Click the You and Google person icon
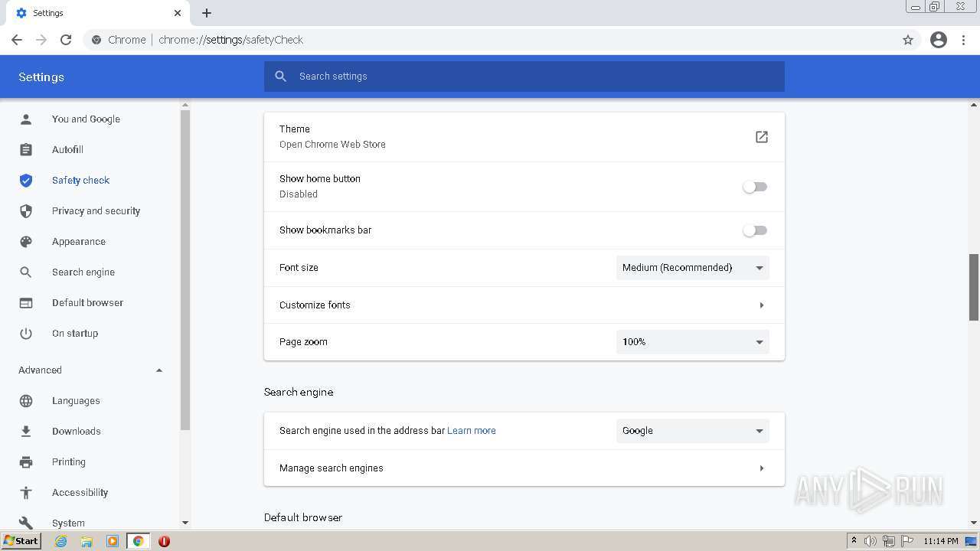The height and width of the screenshot is (551, 980). (x=26, y=119)
